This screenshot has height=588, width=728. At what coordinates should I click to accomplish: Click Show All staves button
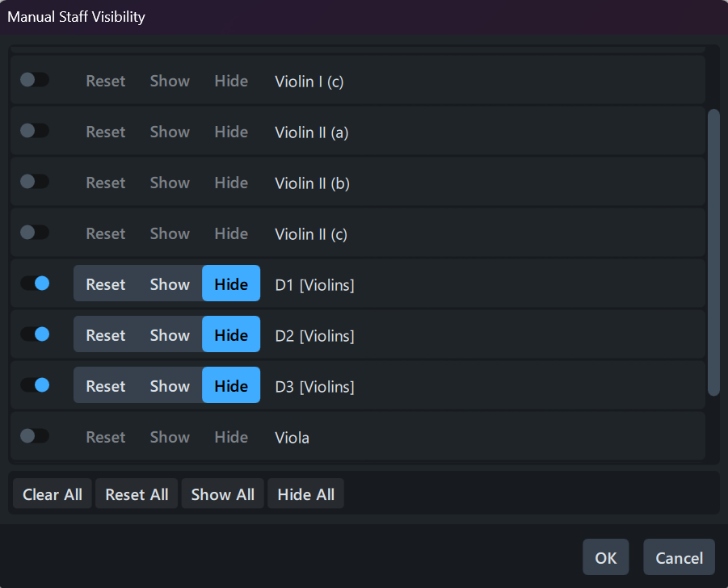point(223,494)
